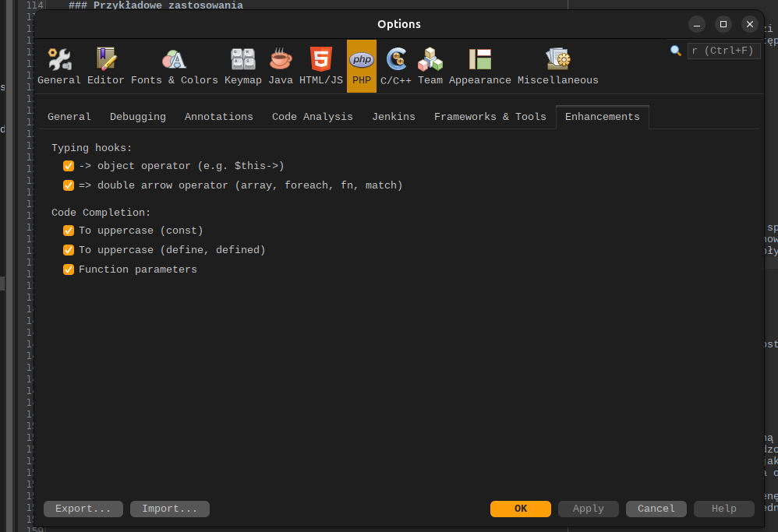Viewport: 778px width, 532px height.
Task: Open the Java options category
Action: click(281, 66)
